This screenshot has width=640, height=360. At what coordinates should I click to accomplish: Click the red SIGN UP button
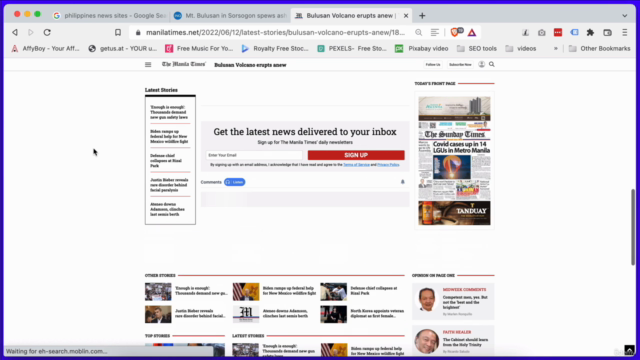click(x=356, y=155)
